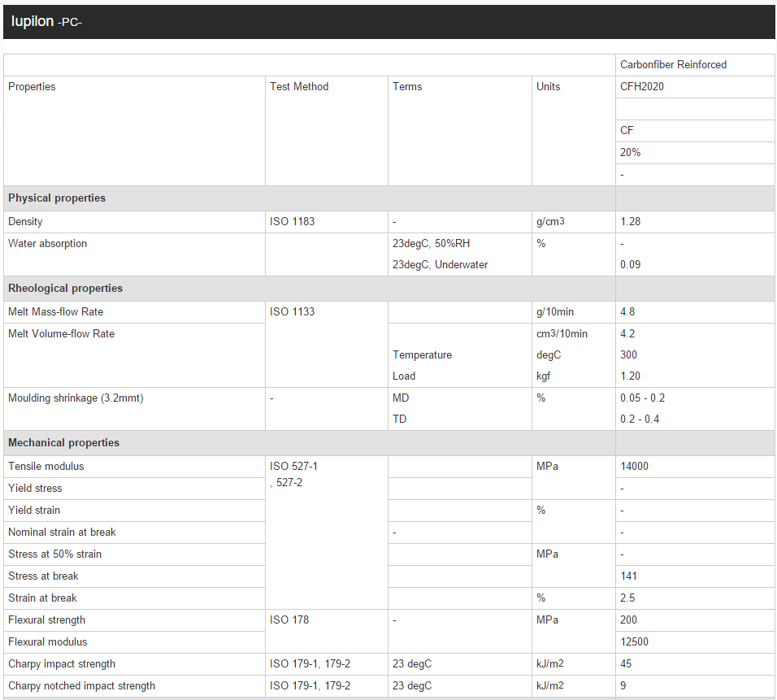Click the 'Charpy impact strength' row label
This screenshot has height=700, width=777.
point(62,663)
